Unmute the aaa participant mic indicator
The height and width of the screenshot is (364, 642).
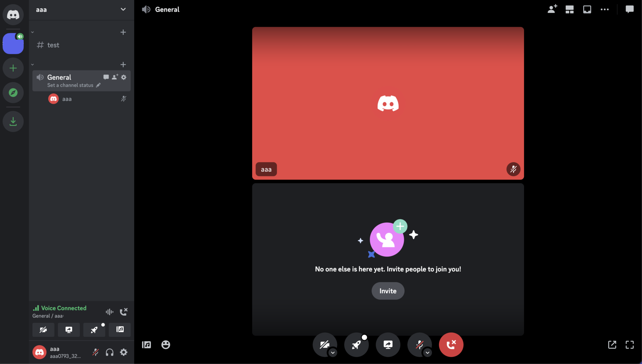pyautogui.click(x=123, y=99)
